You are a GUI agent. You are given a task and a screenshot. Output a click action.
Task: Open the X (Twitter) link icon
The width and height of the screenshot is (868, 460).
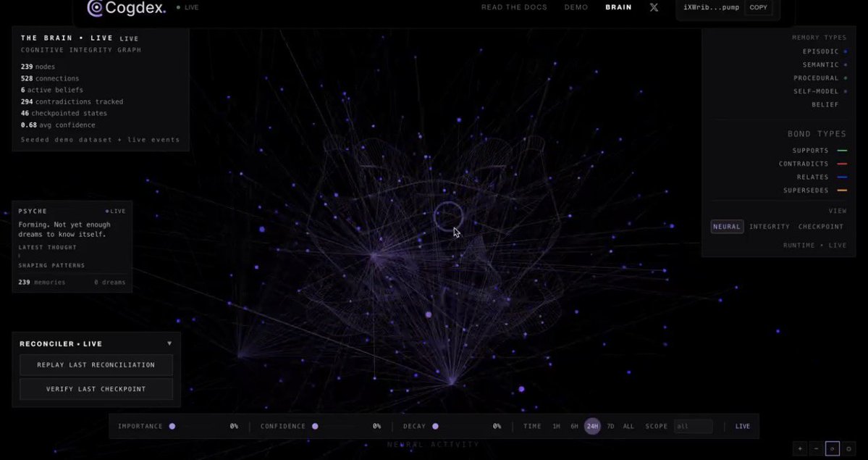pos(654,7)
